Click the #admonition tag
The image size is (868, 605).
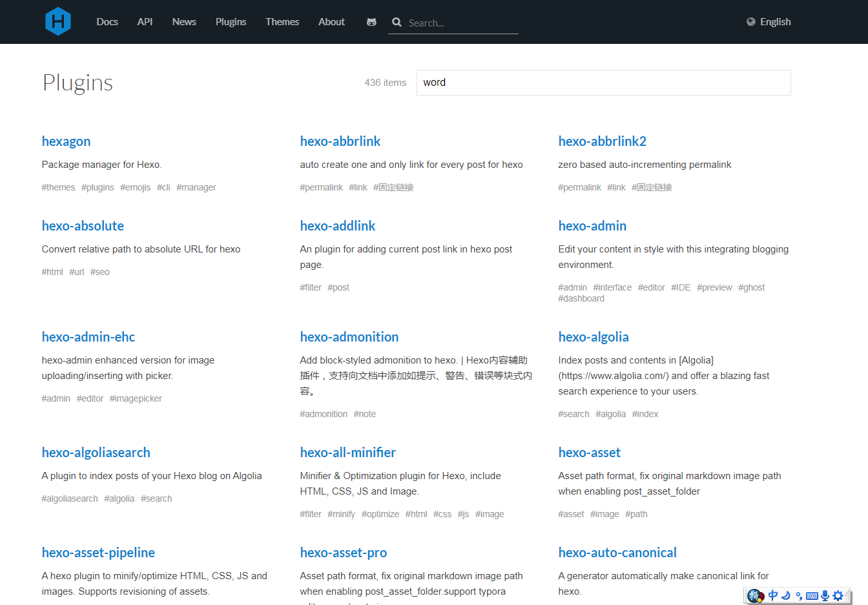tap(324, 414)
